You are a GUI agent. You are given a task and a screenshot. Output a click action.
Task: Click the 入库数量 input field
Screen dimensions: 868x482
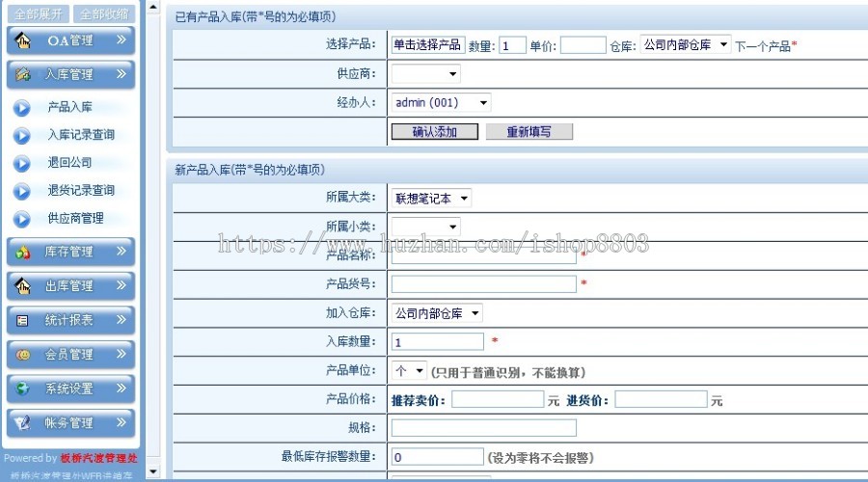tap(437, 341)
